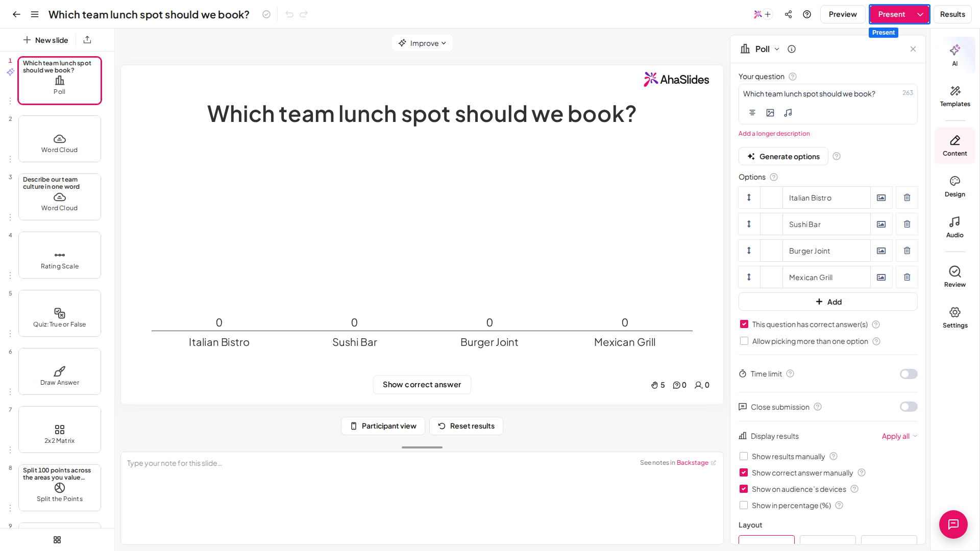Open the grid view icon below slide list
Viewport: 980px width, 551px height.
[57, 540]
